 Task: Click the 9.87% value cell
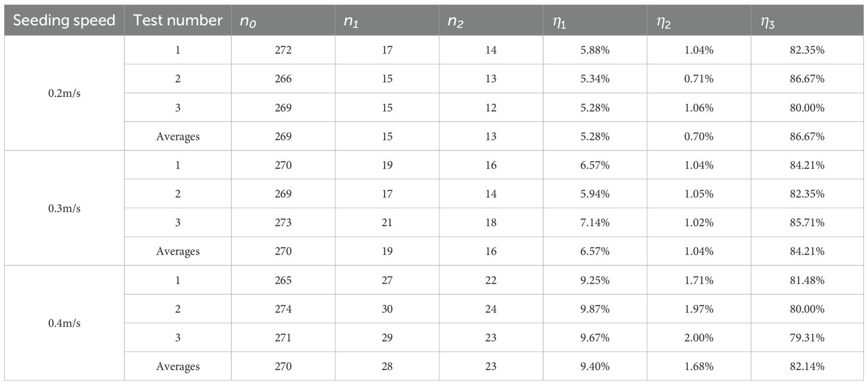[595, 309]
